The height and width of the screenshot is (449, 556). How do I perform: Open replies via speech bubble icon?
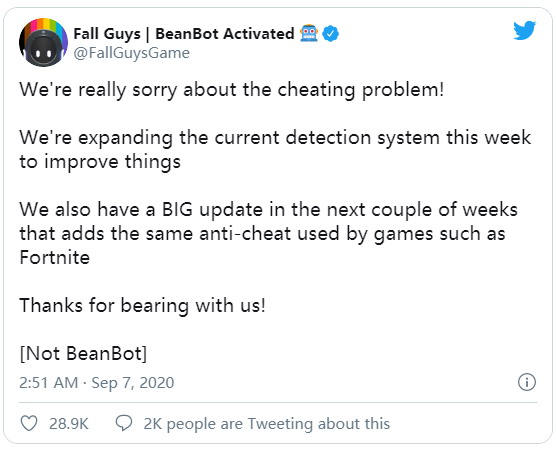[124, 423]
